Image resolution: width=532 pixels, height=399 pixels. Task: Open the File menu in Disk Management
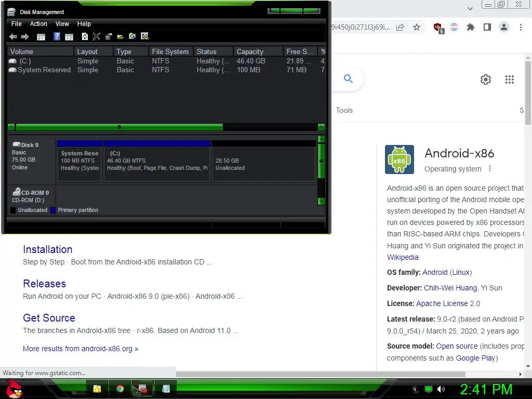pyautogui.click(x=16, y=24)
